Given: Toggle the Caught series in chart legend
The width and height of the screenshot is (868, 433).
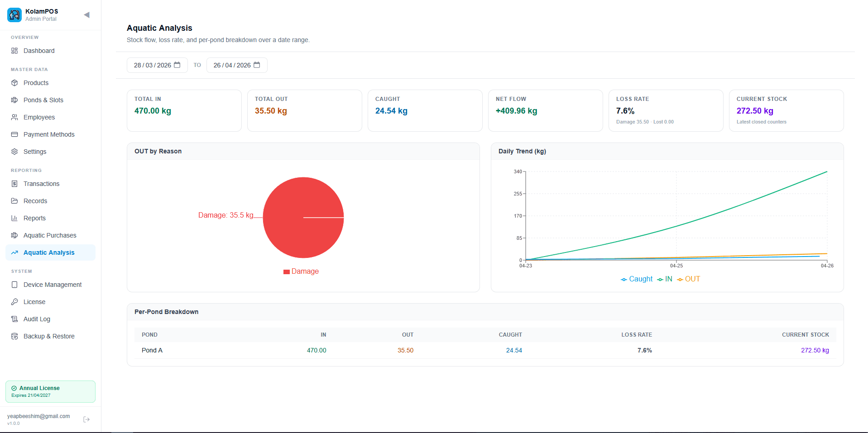Looking at the screenshot, I should click(x=637, y=279).
